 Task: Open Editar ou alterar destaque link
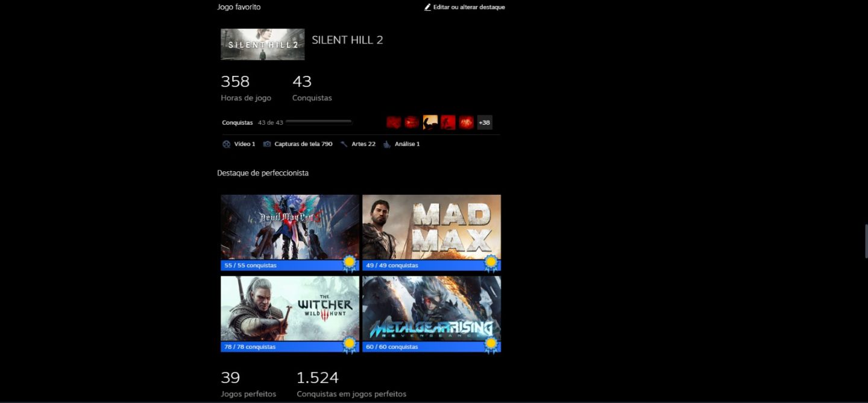pyautogui.click(x=469, y=7)
